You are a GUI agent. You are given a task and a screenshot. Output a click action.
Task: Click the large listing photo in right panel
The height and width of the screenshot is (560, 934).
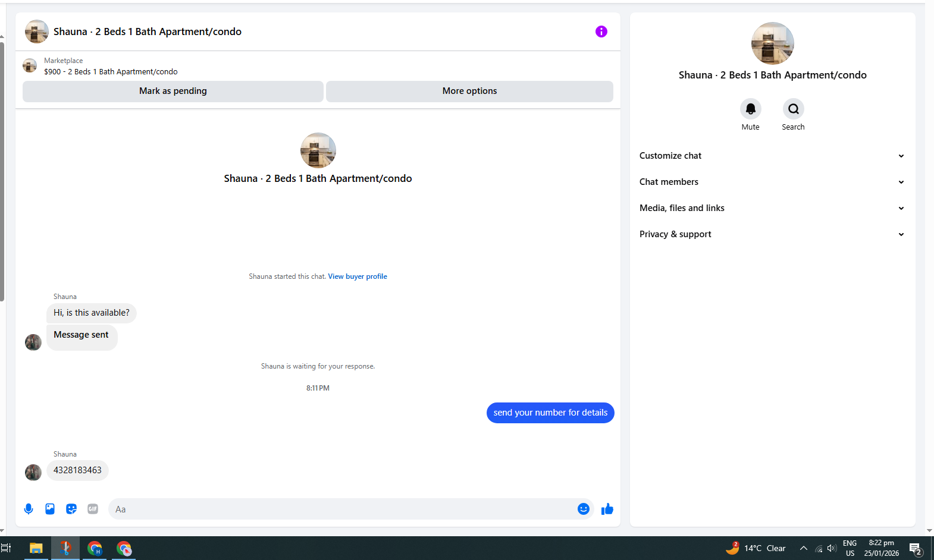point(772,43)
